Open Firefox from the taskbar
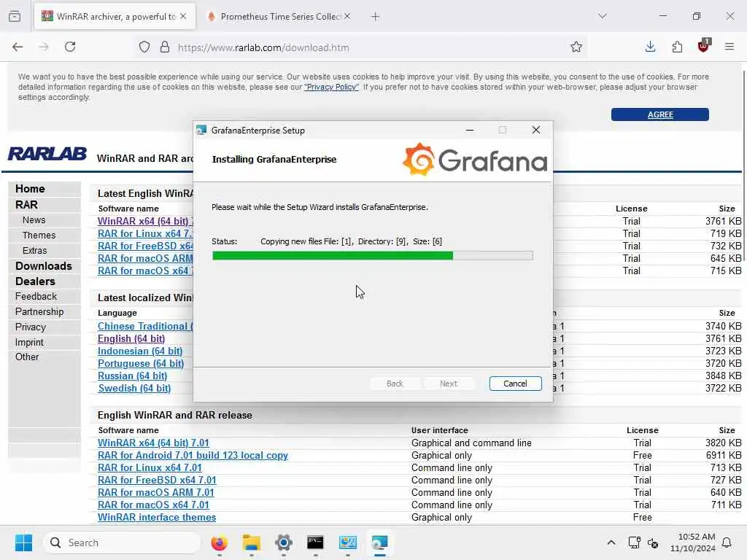The image size is (747, 560). pos(219,542)
